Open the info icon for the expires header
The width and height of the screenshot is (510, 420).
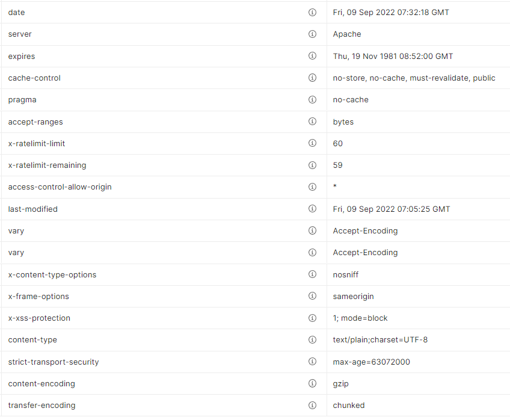point(312,56)
